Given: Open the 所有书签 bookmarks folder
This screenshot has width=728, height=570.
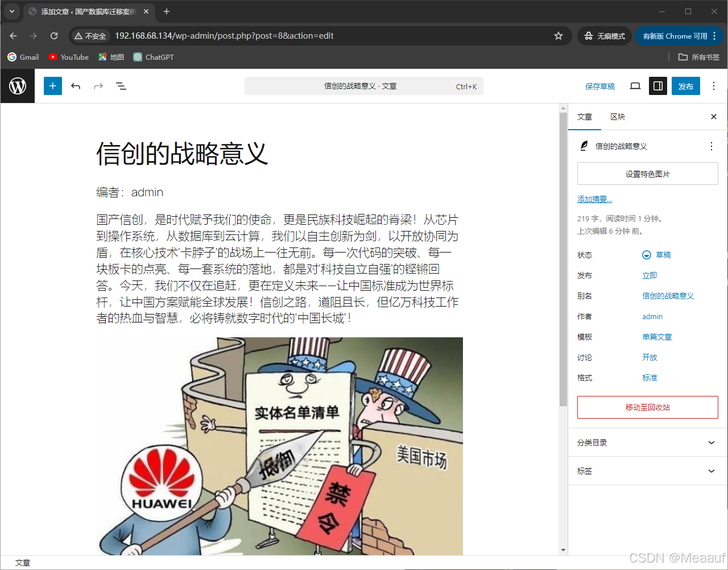Looking at the screenshot, I should point(699,57).
